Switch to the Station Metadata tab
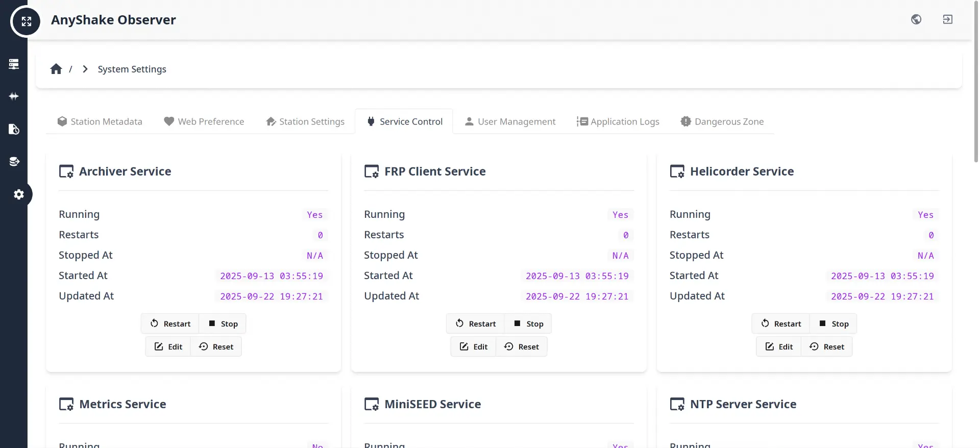 tap(100, 121)
